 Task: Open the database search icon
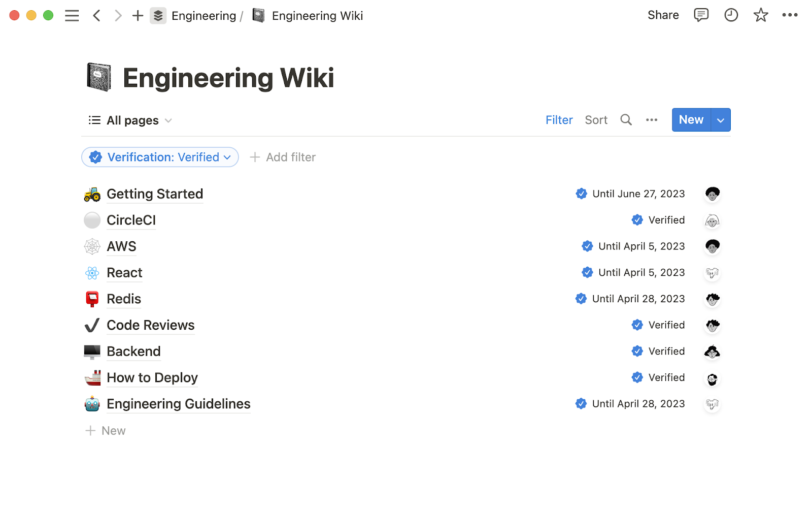point(626,120)
